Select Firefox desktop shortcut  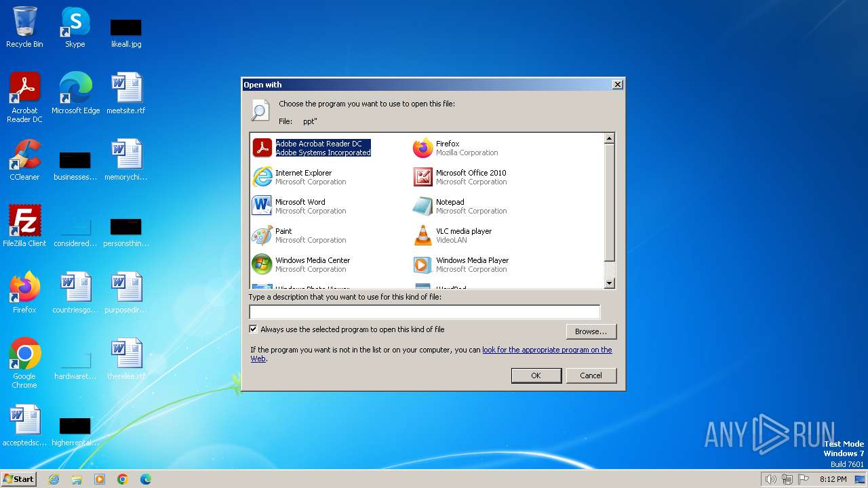24,293
